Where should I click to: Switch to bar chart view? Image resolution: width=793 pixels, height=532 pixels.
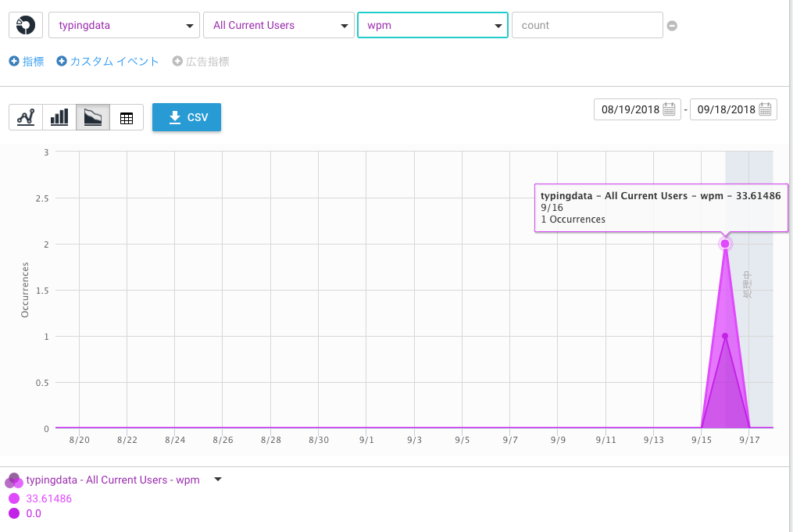click(59, 117)
